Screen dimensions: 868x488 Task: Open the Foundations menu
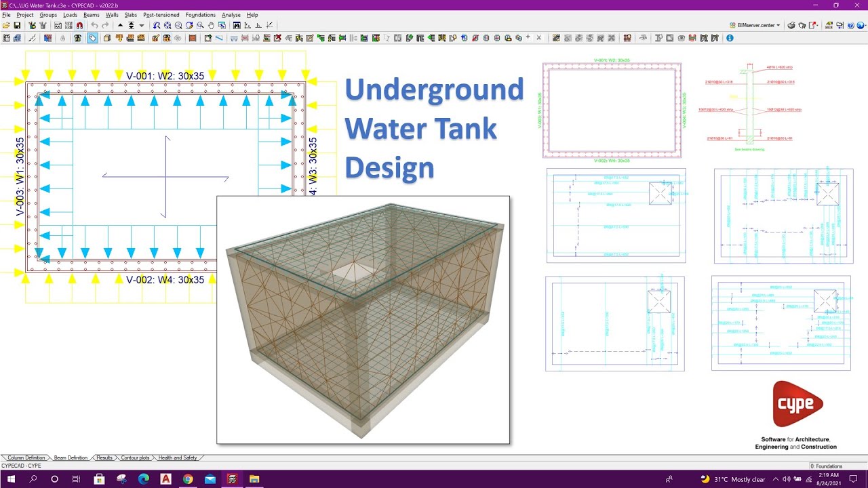pyautogui.click(x=200, y=14)
